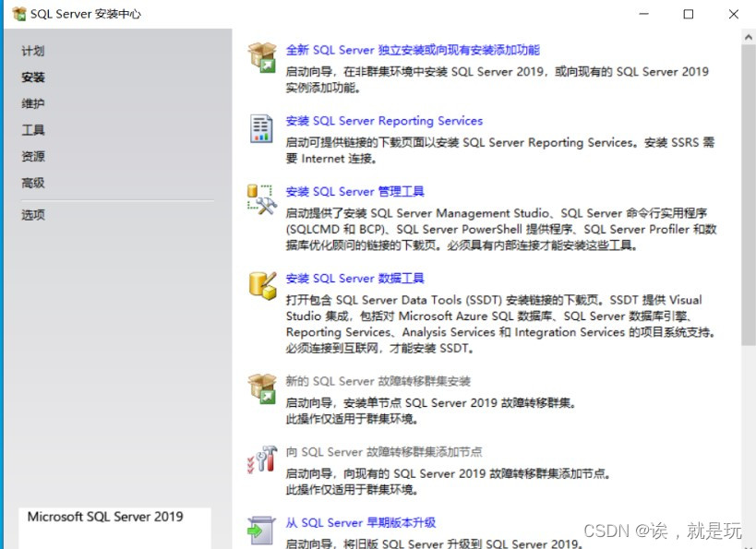Image resolution: width=756 pixels, height=549 pixels.
Task: Open 安装 SQL Server Reporting Services link
Action: [384, 121]
